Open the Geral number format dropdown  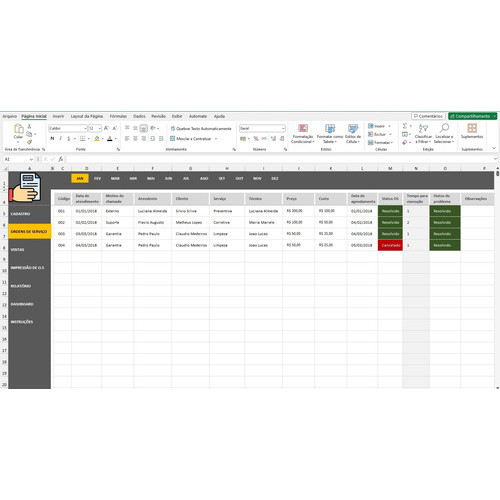tap(283, 128)
